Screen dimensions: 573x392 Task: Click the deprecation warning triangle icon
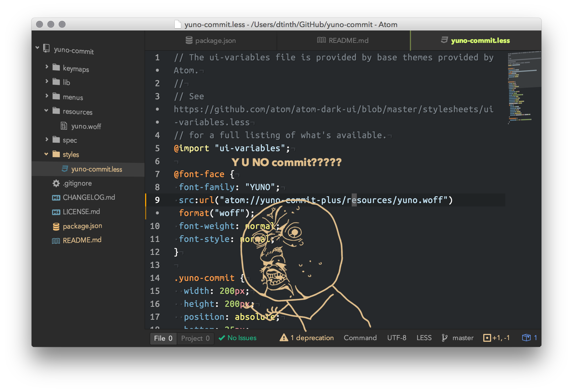[284, 338]
